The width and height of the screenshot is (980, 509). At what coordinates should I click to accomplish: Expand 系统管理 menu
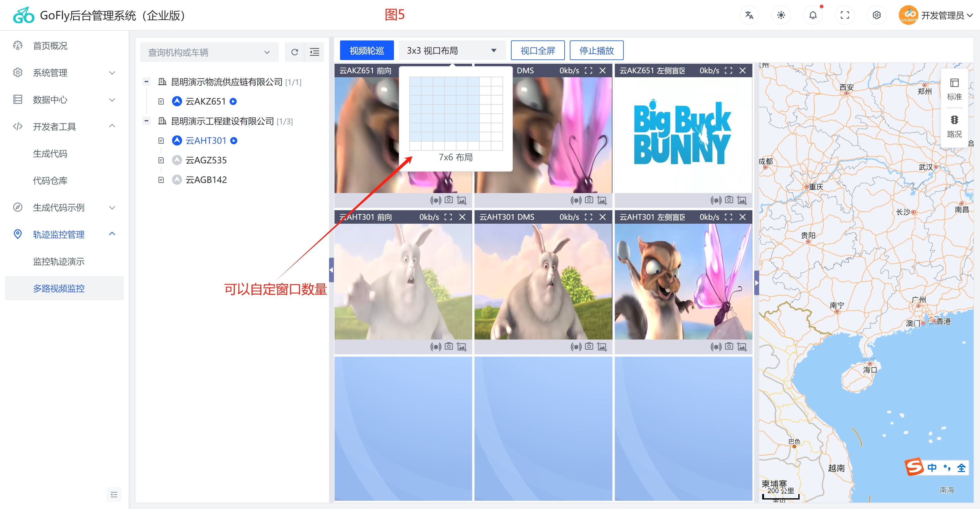pyautogui.click(x=64, y=73)
